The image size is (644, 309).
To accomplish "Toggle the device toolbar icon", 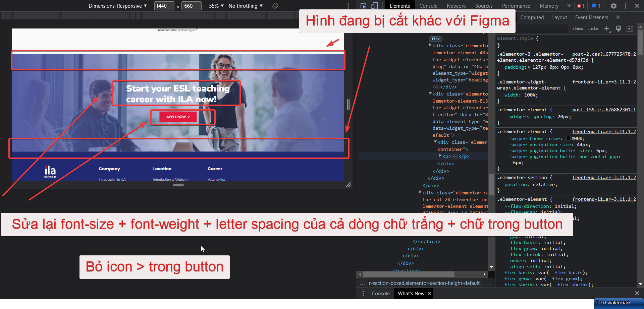I will pyautogui.click(x=375, y=6).
